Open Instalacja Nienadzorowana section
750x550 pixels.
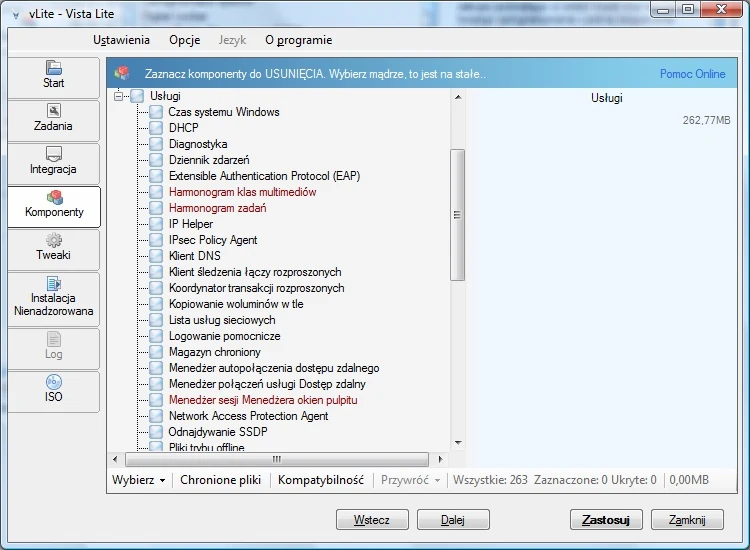pyautogui.click(x=54, y=298)
